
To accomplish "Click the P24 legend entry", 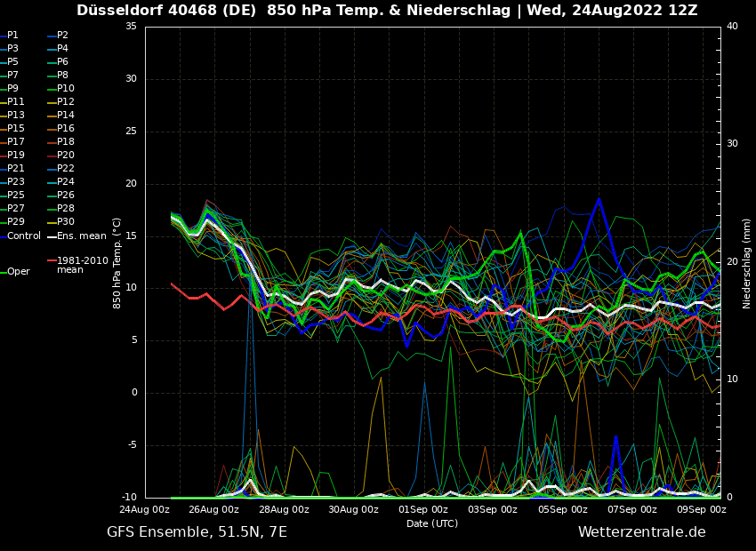I will [66, 182].
